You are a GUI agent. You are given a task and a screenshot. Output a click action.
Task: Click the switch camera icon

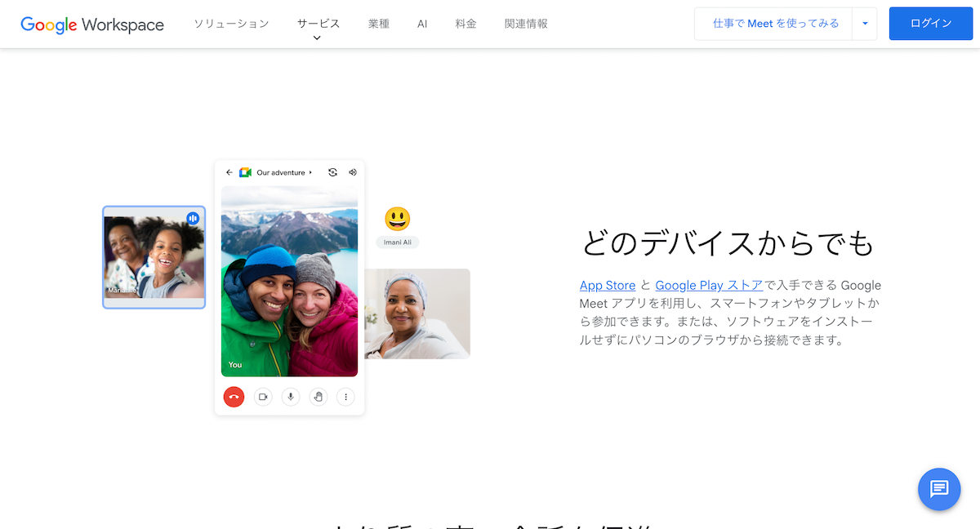332,172
